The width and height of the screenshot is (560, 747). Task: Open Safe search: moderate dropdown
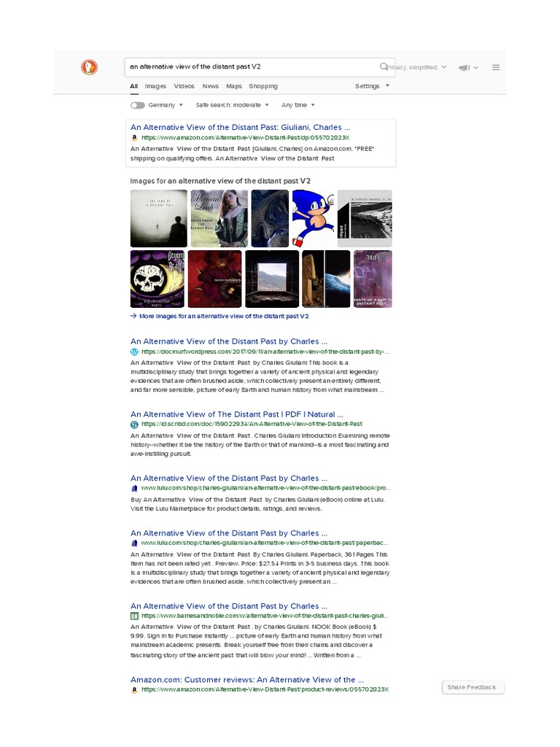[233, 105]
